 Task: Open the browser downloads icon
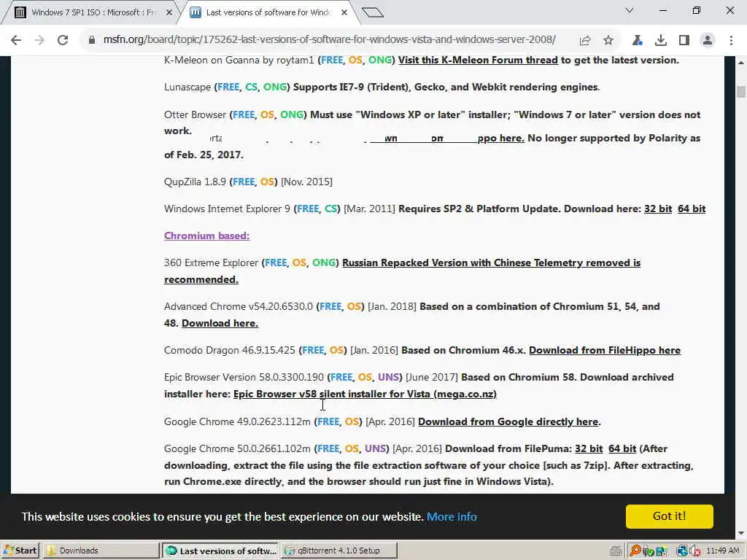661,40
